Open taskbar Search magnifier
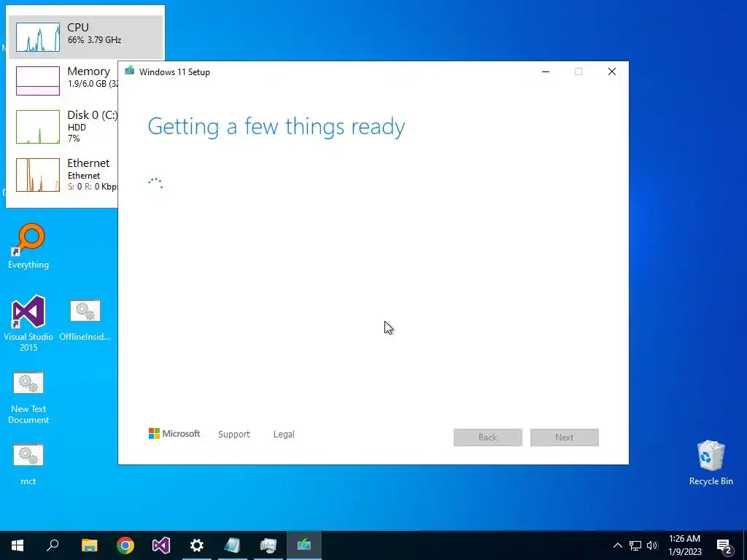The width and height of the screenshot is (747, 560). coord(53,545)
